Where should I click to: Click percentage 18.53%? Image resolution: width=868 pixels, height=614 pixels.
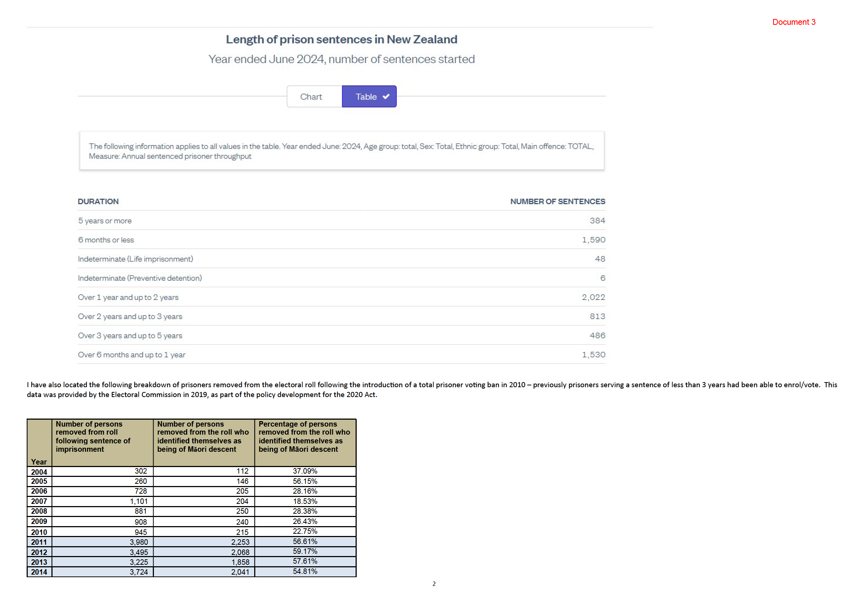(x=305, y=501)
